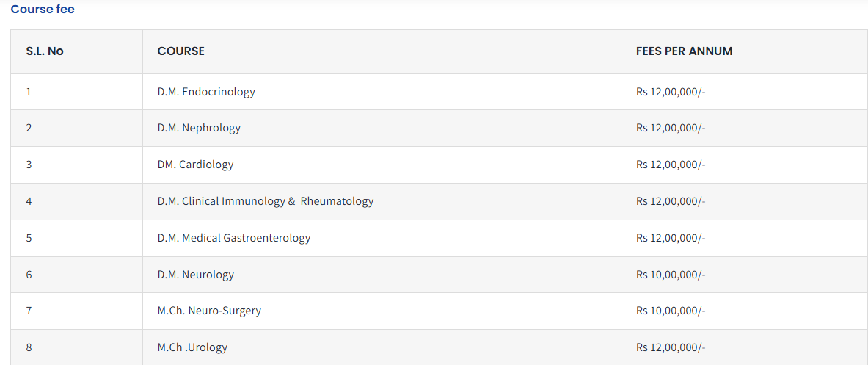Click the fee amount for M.Ch. Neuro-Surgery
This screenshot has width=868, height=365.
coord(670,311)
